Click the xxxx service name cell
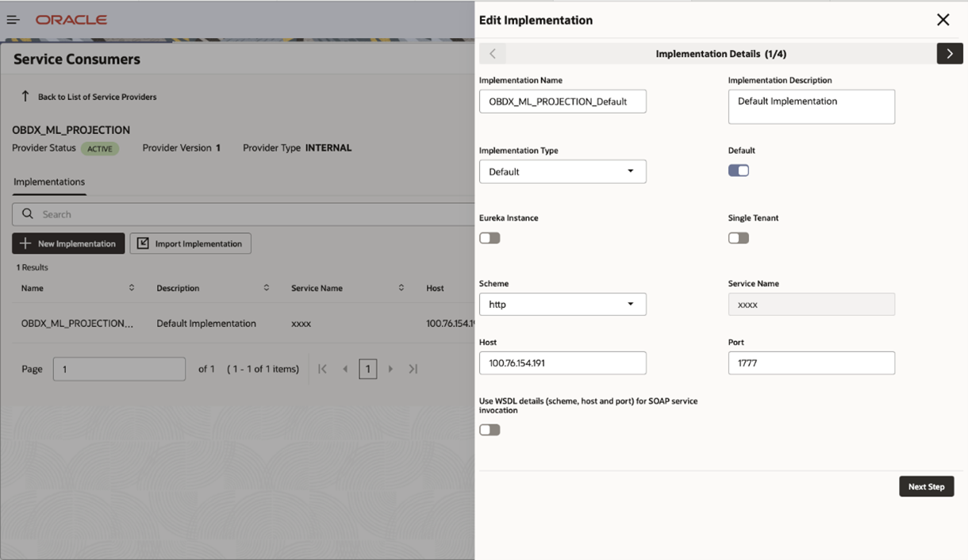This screenshot has height=560, width=968. [x=302, y=324]
